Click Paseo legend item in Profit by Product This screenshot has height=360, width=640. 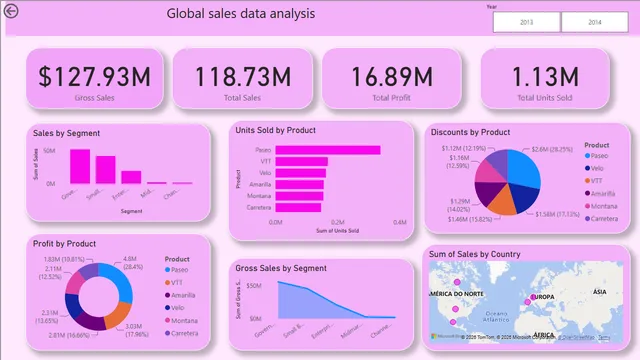[176, 270]
